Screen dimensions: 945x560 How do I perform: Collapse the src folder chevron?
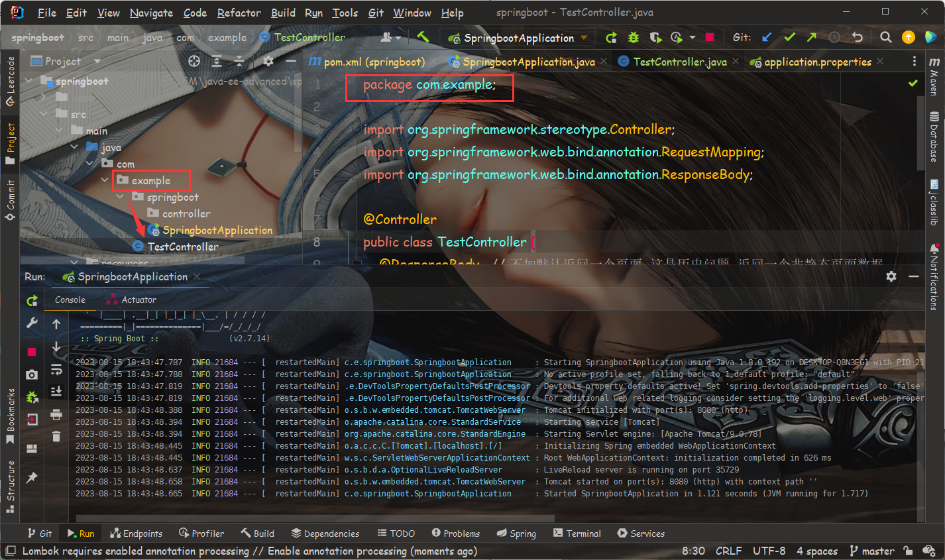pyautogui.click(x=44, y=114)
